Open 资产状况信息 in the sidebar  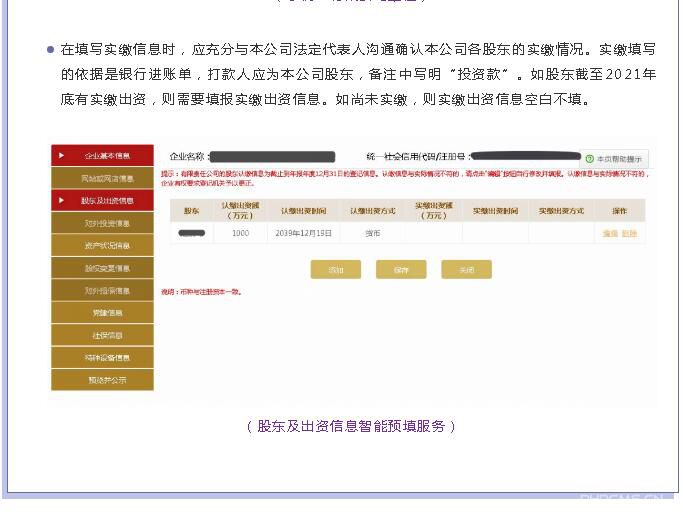tap(106, 246)
